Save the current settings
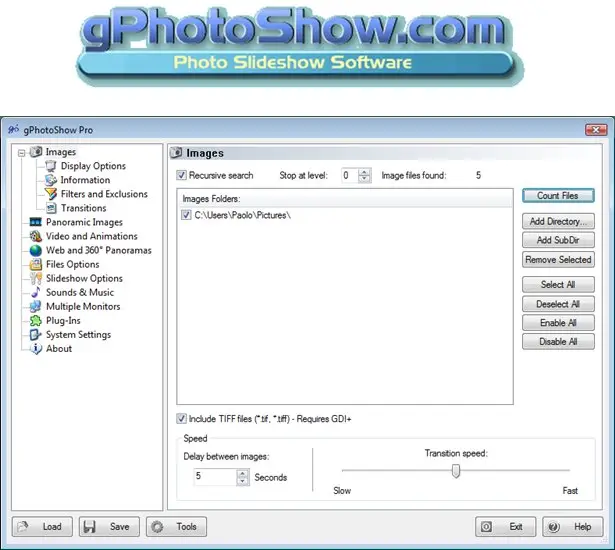 109,526
